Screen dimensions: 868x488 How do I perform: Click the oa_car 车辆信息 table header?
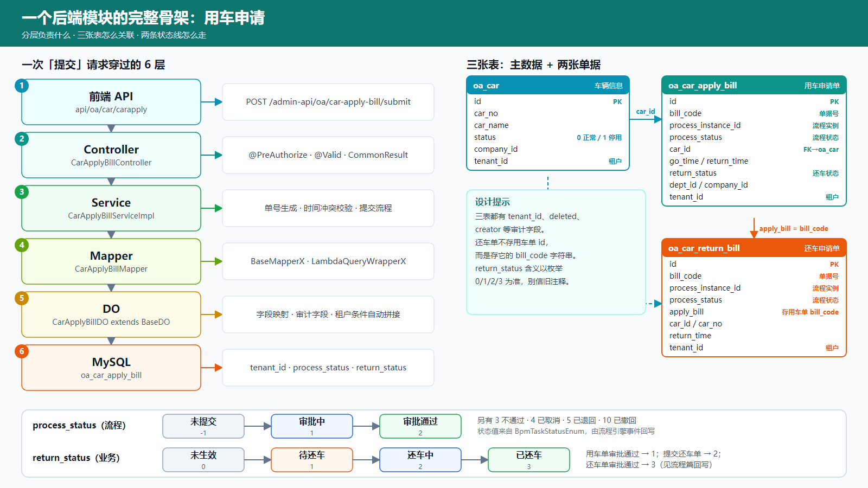pyautogui.click(x=548, y=86)
